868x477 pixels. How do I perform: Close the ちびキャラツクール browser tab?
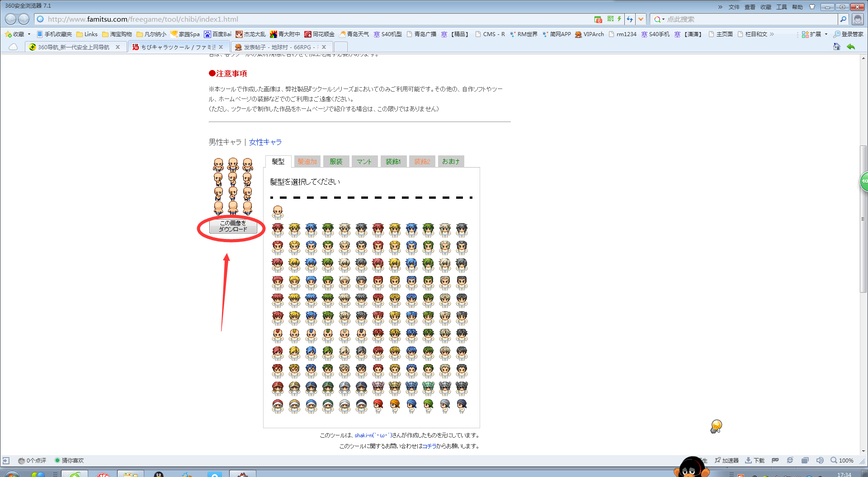click(221, 47)
